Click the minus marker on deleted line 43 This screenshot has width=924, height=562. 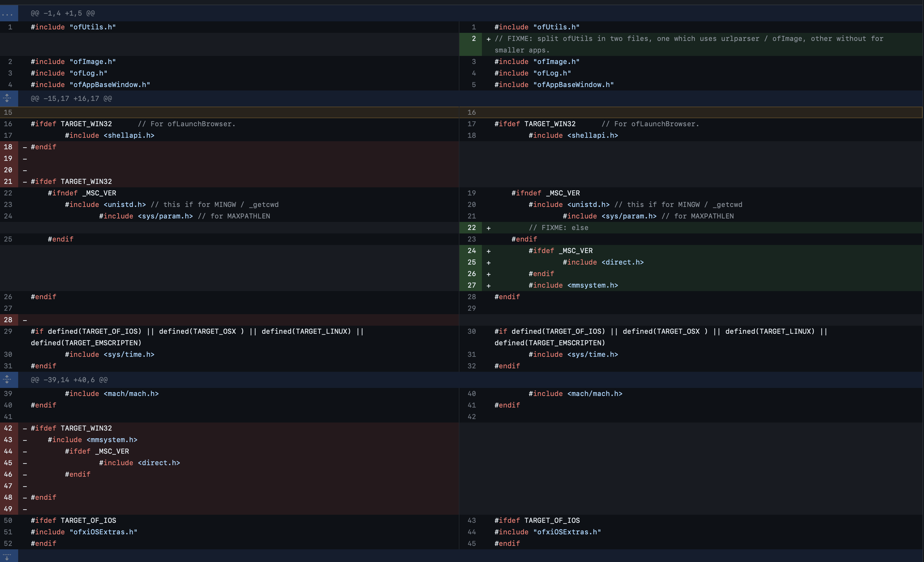[25, 440]
